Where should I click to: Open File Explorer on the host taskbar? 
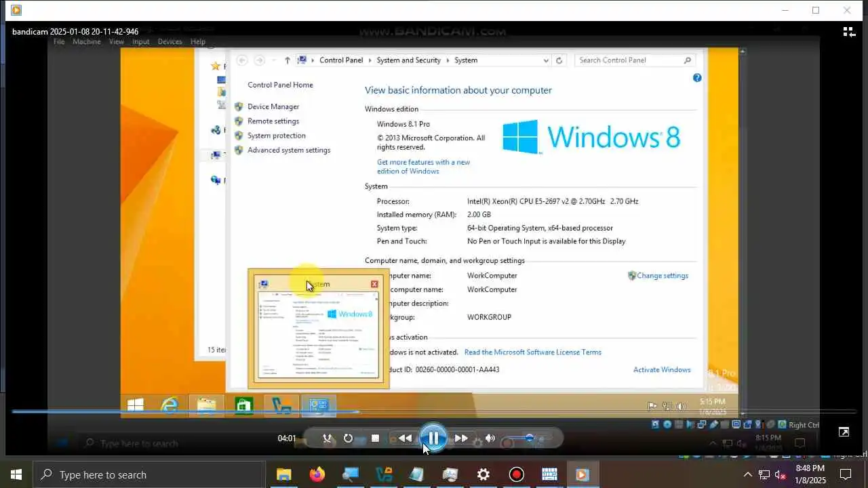click(x=283, y=474)
